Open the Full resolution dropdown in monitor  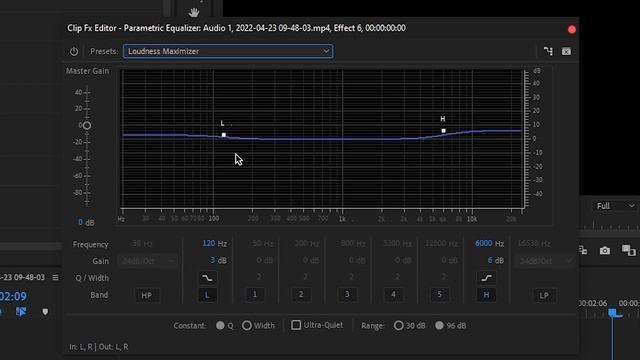click(615, 206)
